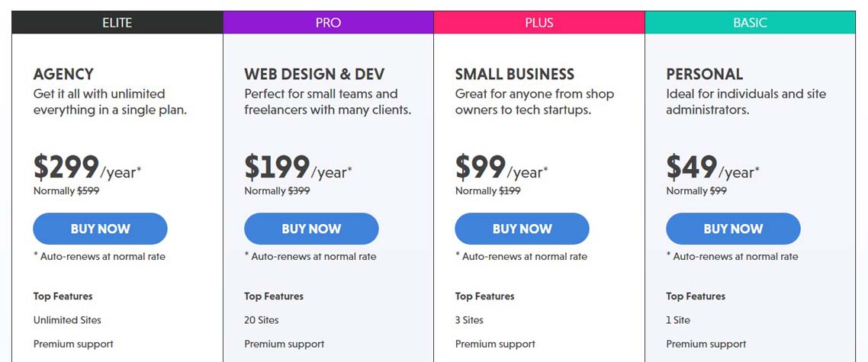Viewport: 868px width, 362px height.
Task: Click the WEB DESIGN & DEV title
Action: [314, 74]
